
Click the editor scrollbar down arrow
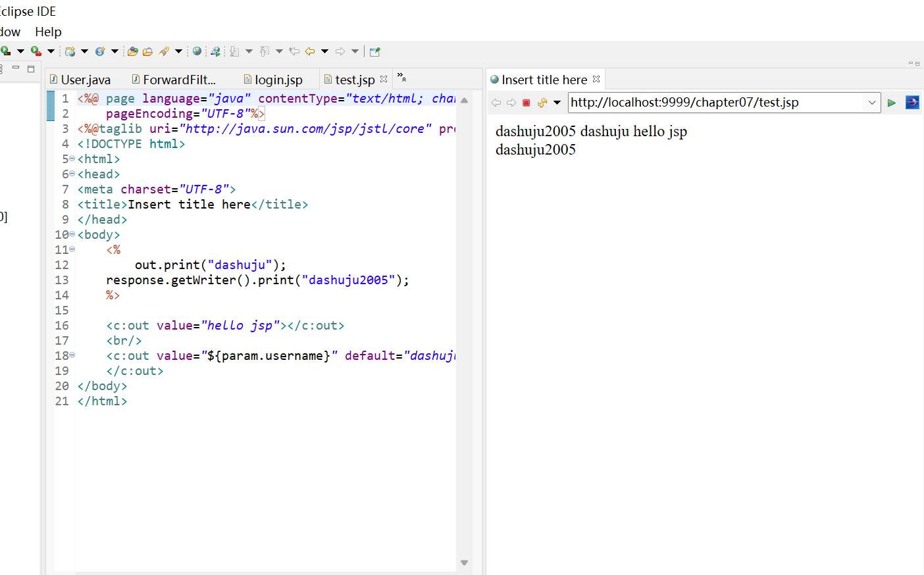464,562
